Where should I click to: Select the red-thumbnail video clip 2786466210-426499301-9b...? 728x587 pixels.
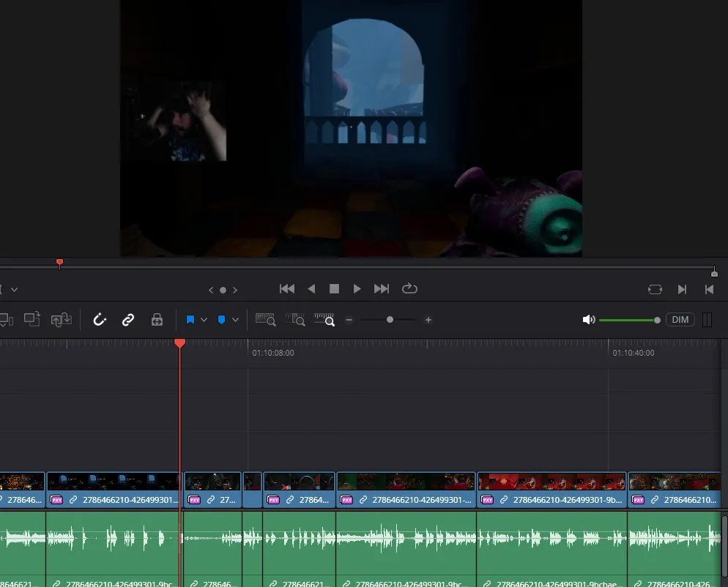(551, 490)
